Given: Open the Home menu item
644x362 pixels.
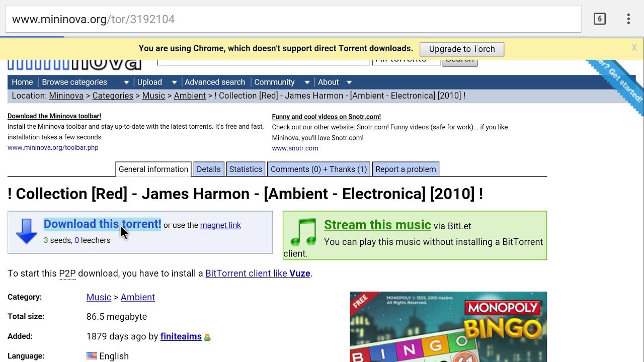Looking at the screenshot, I should 22,82.
